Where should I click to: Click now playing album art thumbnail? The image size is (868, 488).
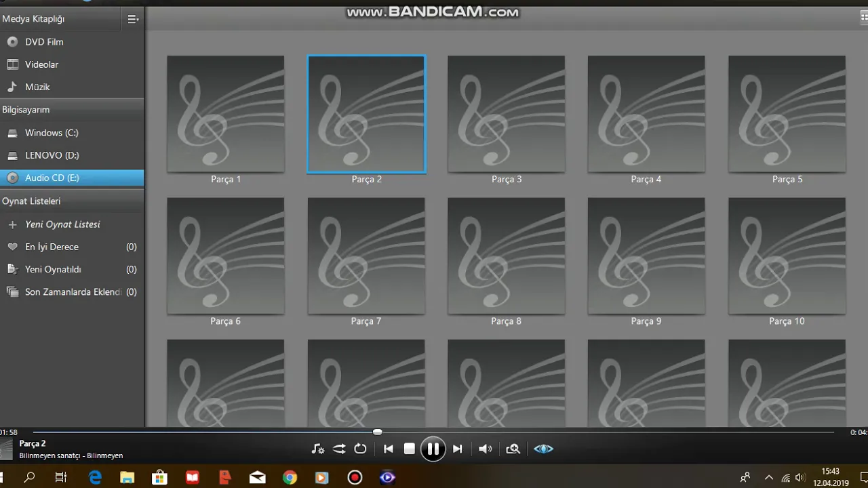[6, 449]
